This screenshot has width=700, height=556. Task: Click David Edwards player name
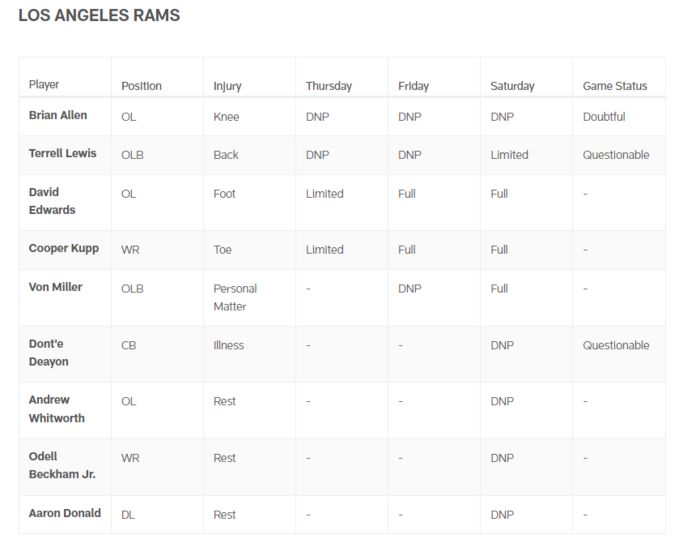point(52,201)
